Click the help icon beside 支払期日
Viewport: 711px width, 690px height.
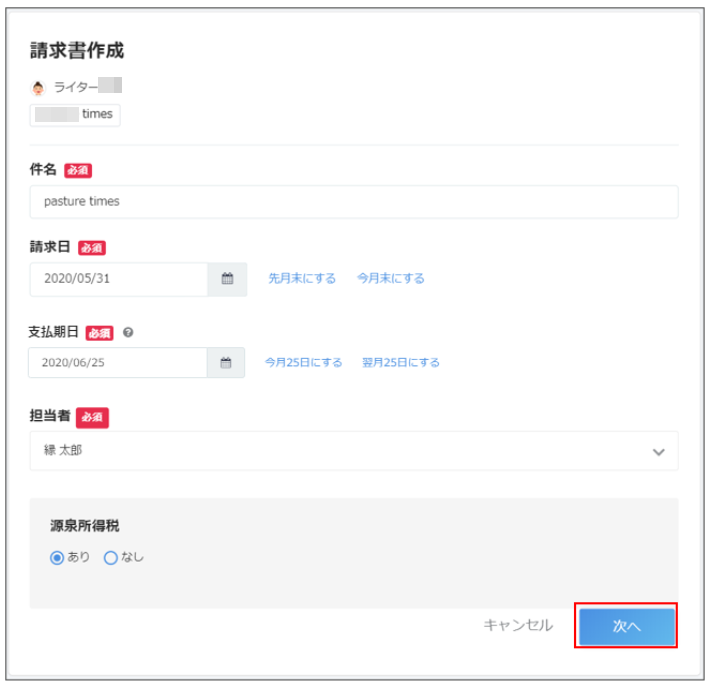tap(128, 333)
